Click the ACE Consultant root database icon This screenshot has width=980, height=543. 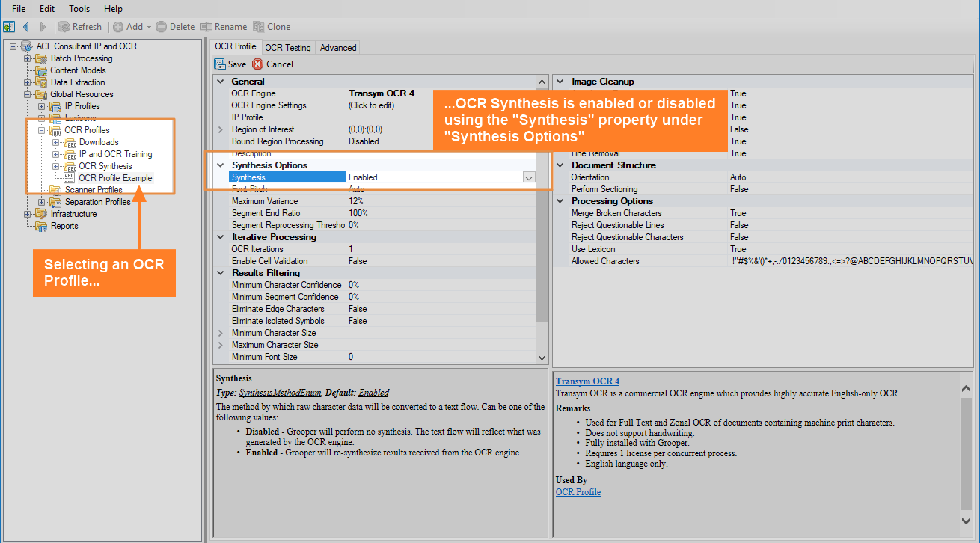(x=27, y=46)
